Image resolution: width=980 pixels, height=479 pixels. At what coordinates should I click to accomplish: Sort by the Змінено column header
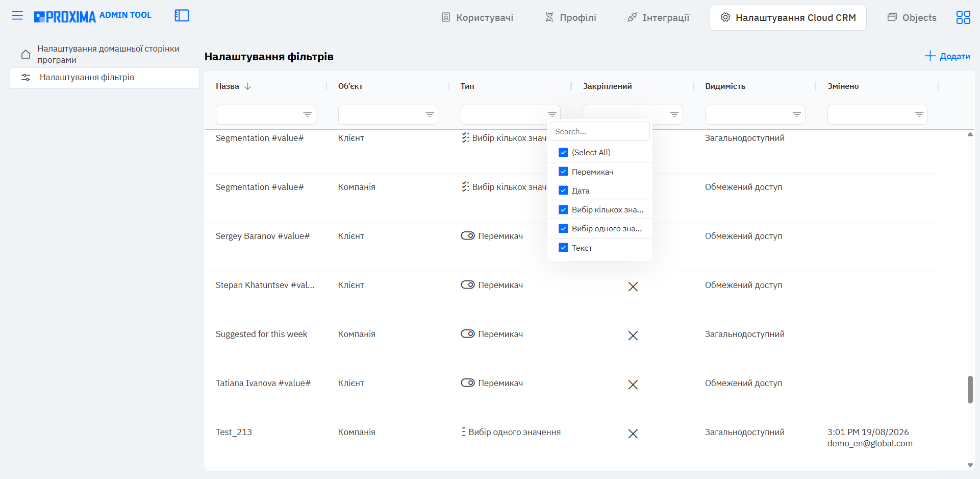pyautogui.click(x=843, y=86)
